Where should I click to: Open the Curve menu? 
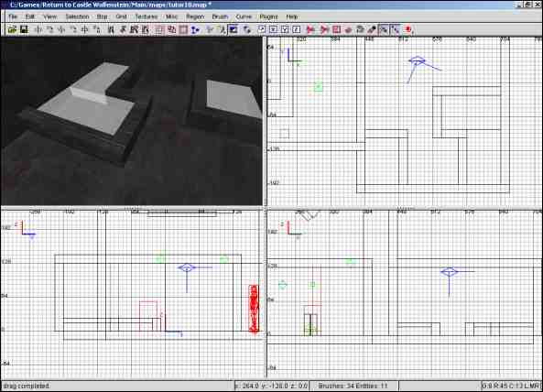click(x=244, y=16)
